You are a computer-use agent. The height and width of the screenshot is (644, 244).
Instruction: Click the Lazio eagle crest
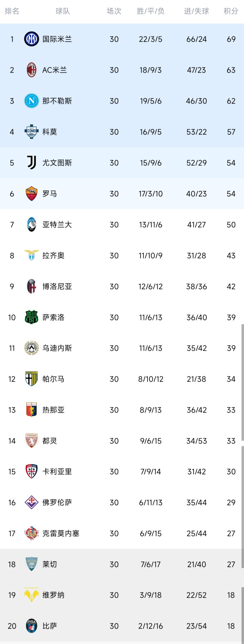point(32,255)
